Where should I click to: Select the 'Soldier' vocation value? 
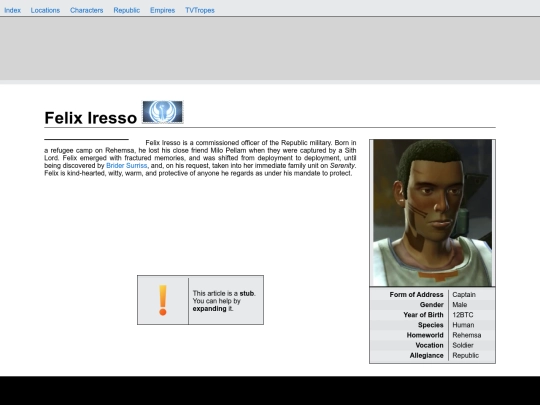click(x=463, y=345)
